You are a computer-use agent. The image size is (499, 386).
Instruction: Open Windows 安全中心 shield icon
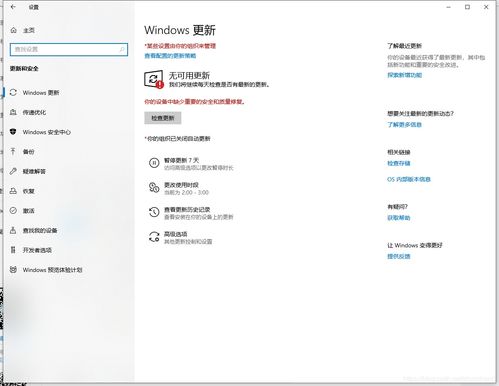(x=13, y=132)
